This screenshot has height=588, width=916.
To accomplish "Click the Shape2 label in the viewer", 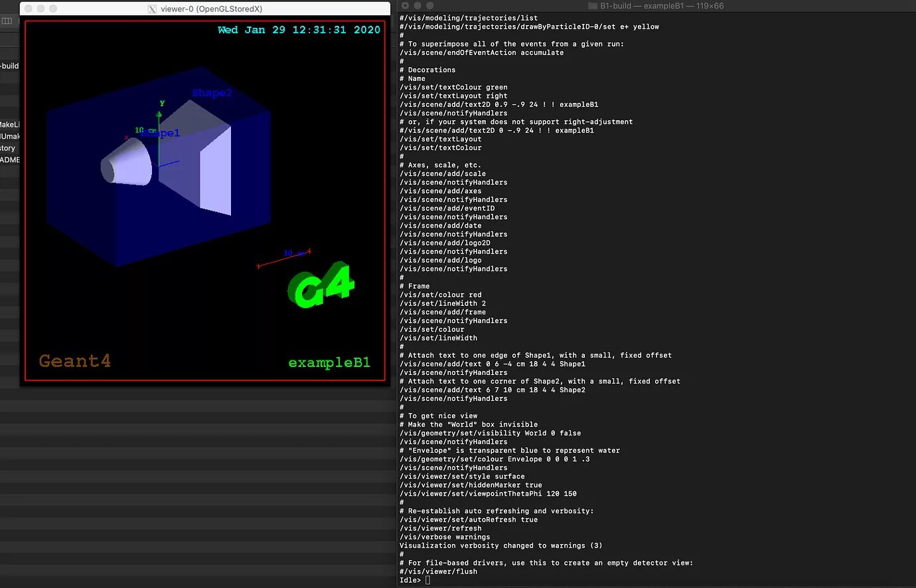I will coord(212,93).
